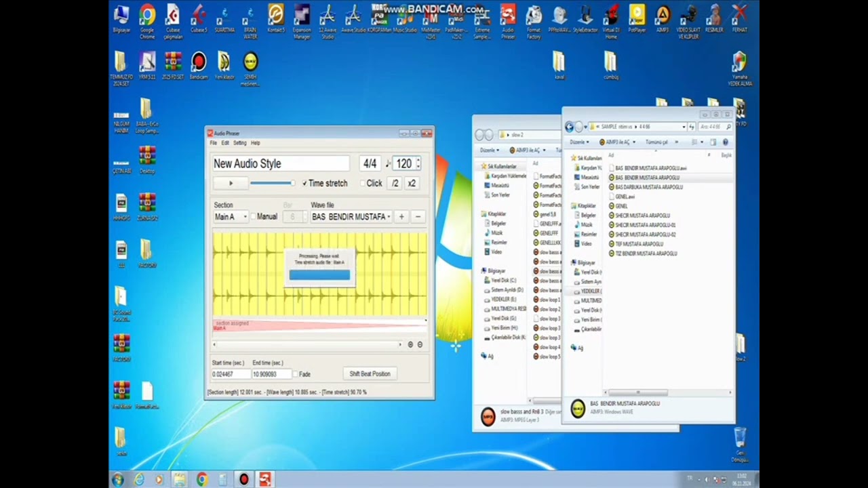Open the File menu in Audio Phraser
Screen dimensions: 868x488
[x=213, y=143]
